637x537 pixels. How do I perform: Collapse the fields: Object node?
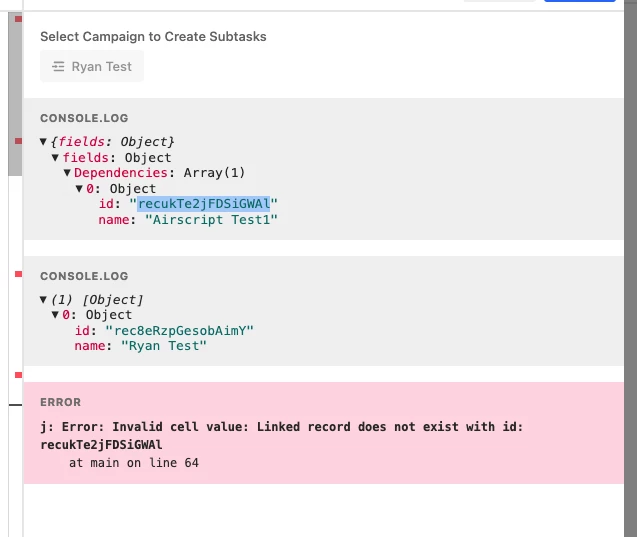click(x=55, y=157)
